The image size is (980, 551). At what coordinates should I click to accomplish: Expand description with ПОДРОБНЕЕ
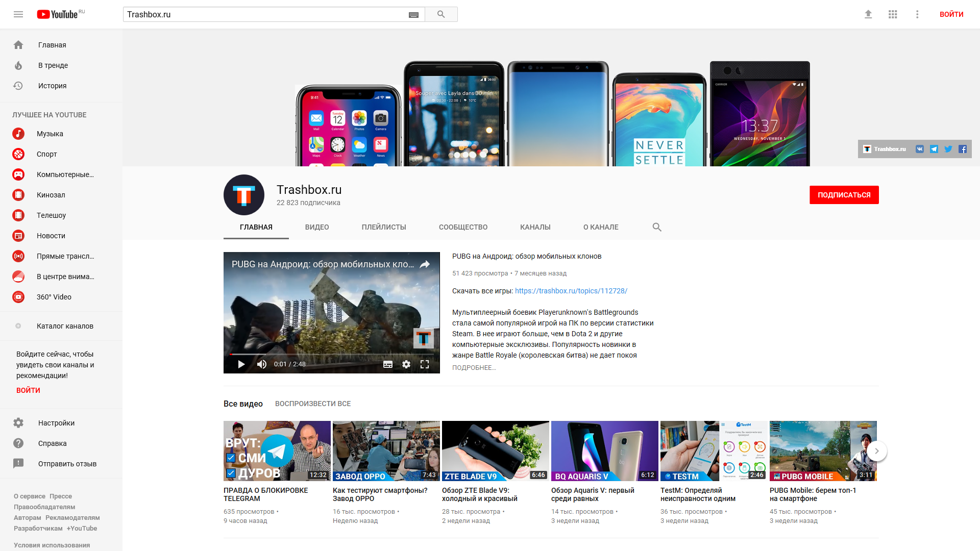[474, 368]
